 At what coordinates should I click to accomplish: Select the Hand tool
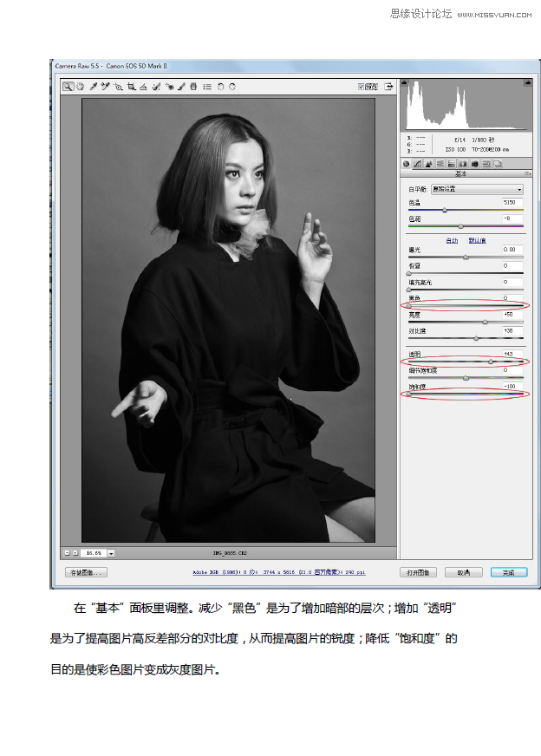pyautogui.click(x=79, y=87)
